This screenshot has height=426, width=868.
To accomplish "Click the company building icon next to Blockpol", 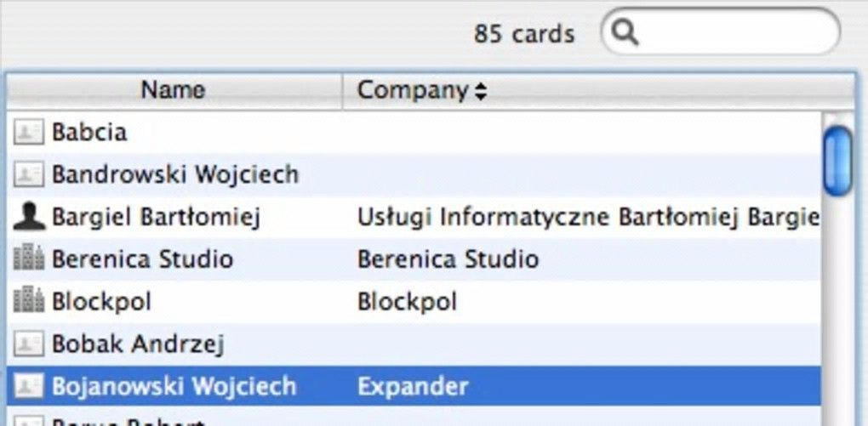I will click(x=29, y=301).
